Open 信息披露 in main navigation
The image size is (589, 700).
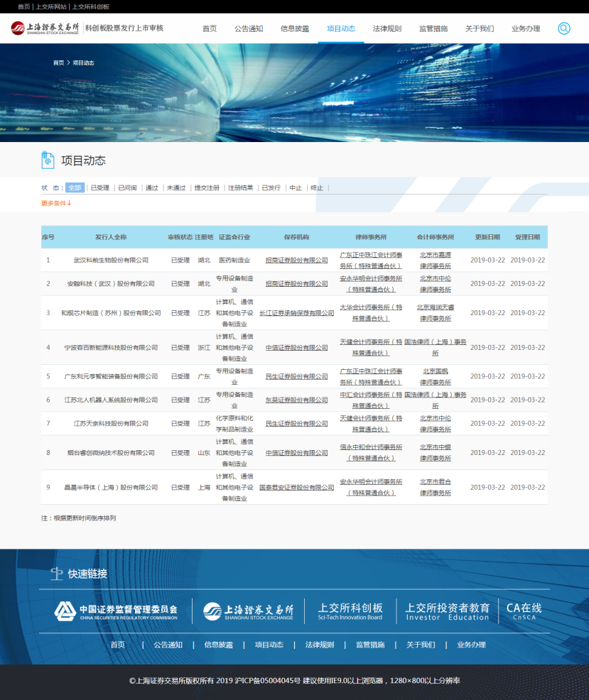pos(295,28)
